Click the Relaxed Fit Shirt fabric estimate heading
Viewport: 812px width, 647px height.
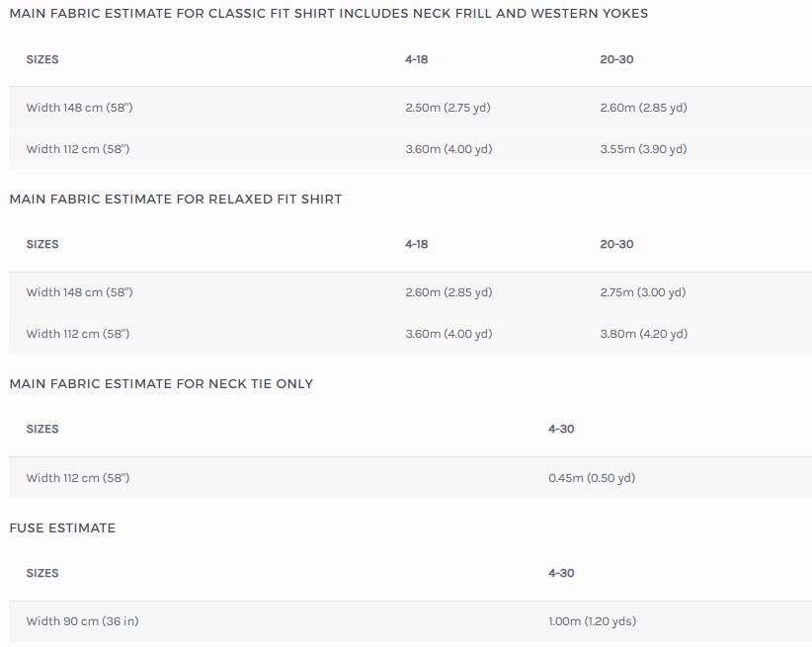[x=175, y=199]
